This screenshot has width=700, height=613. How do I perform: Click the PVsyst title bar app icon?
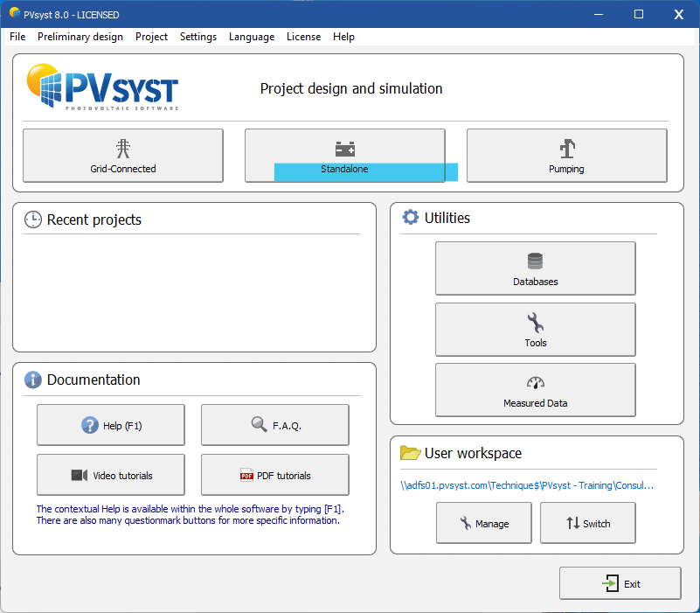point(15,12)
